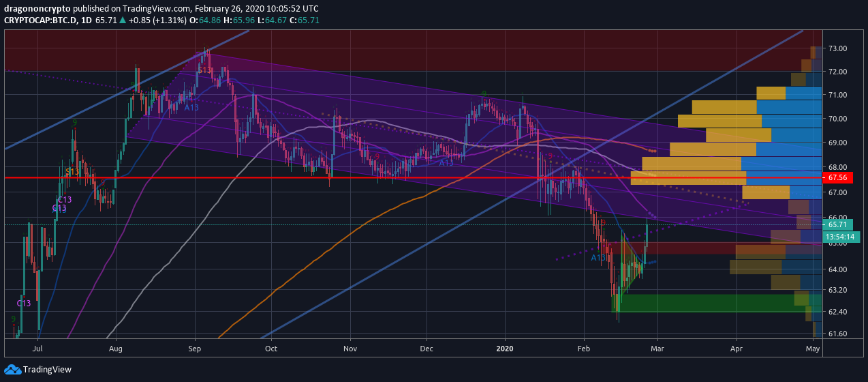Click the 2020 label on time axis

pyautogui.click(x=506, y=348)
